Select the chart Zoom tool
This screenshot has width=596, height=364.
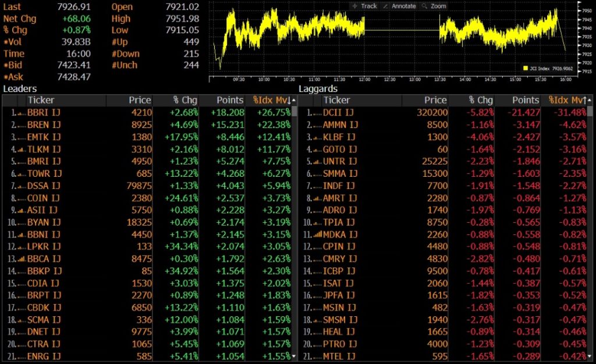click(434, 6)
